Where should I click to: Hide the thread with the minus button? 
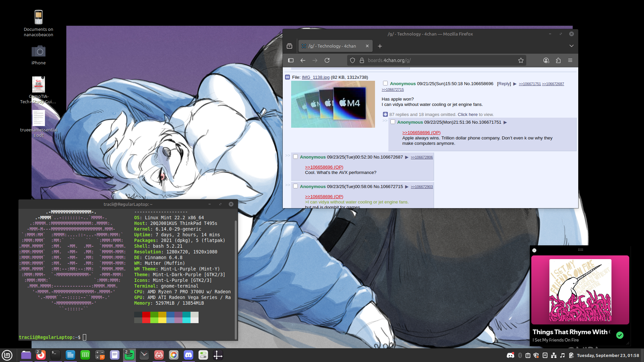[x=287, y=77]
